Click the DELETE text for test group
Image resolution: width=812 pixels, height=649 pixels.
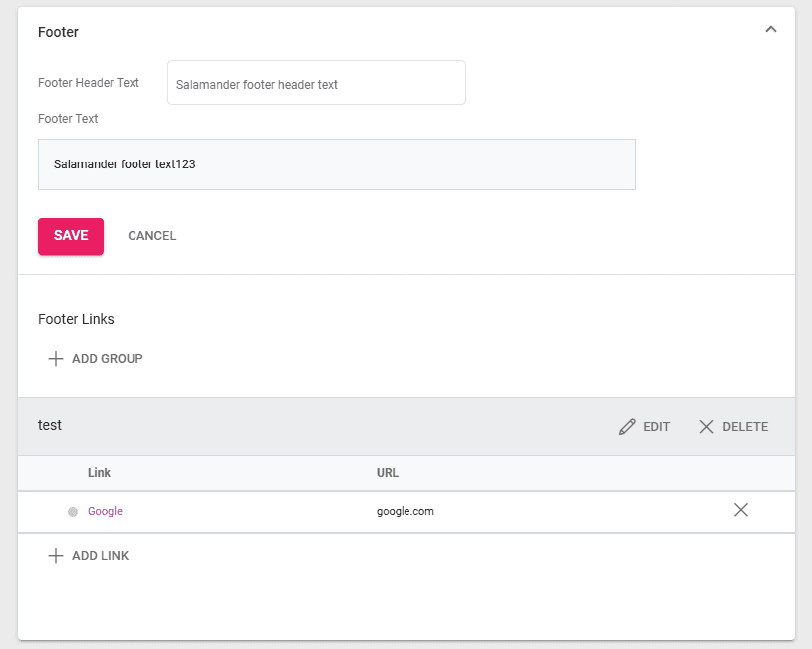click(x=745, y=427)
